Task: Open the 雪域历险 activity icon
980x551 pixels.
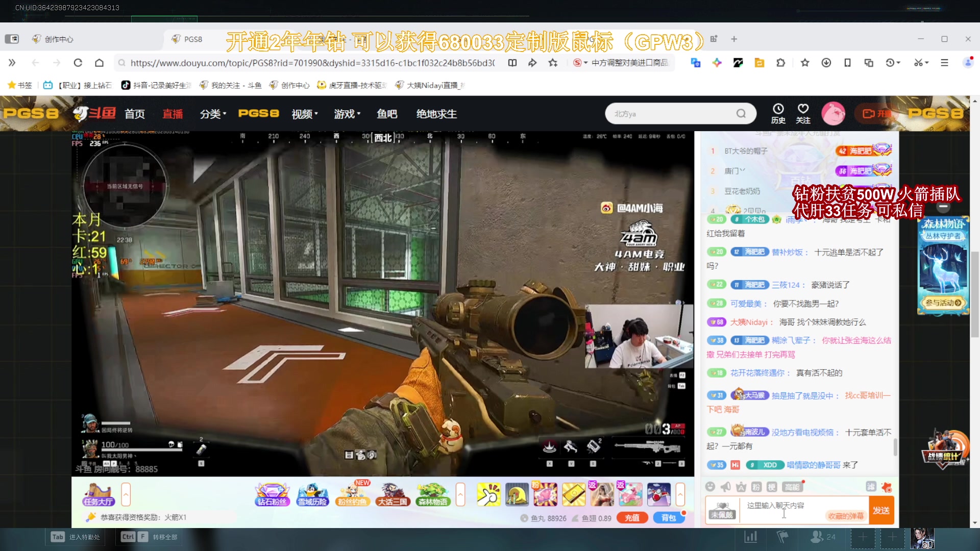Action: (x=312, y=494)
